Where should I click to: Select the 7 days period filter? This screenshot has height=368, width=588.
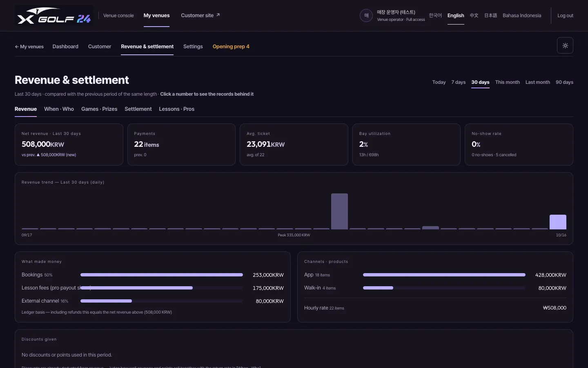coord(459,82)
